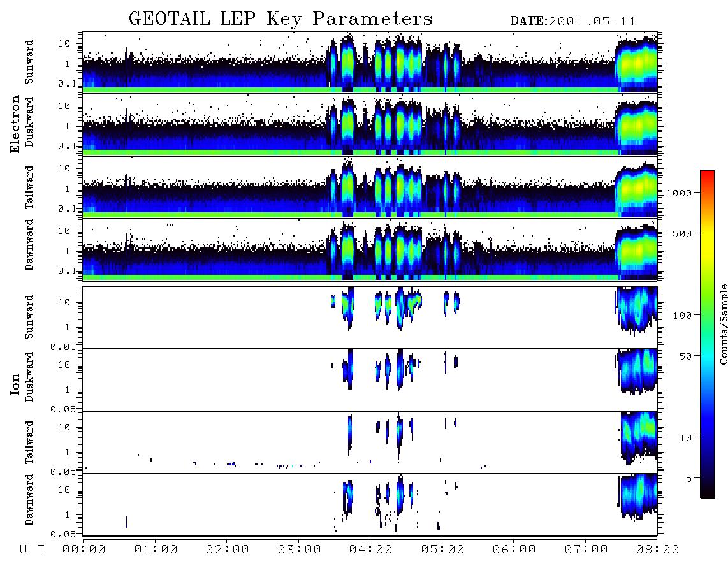Click the 04:00 time axis label
The image size is (728, 561).
tap(371, 550)
